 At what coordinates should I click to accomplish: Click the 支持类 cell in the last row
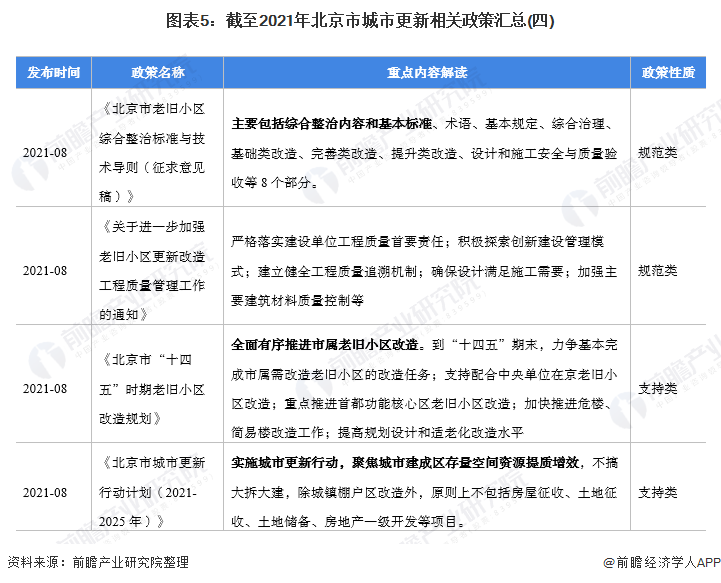click(x=658, y=492)
